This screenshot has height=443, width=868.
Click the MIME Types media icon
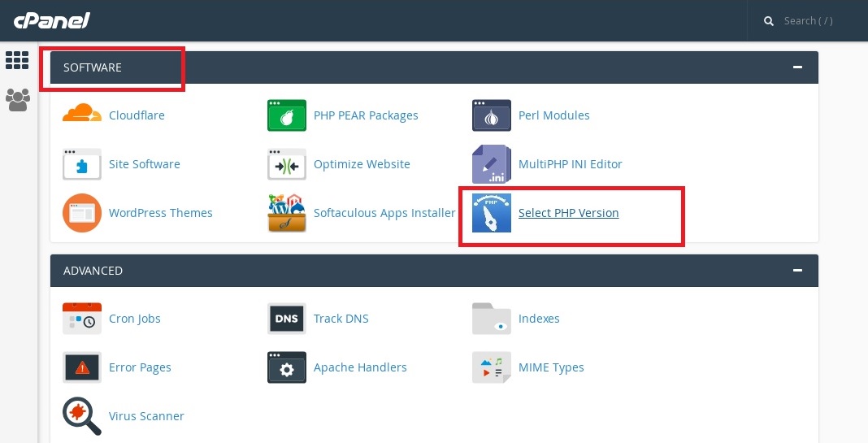pos(492,367)
